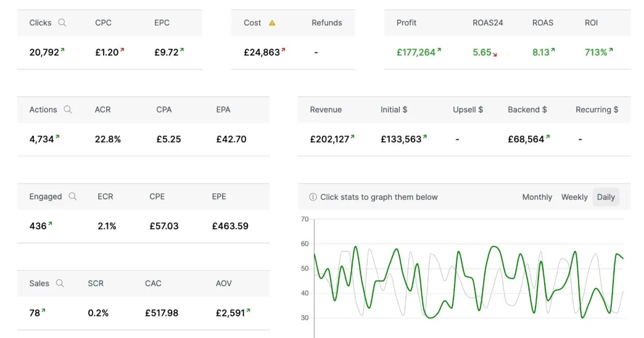Viewport: 644px width, 338px height.
Task: Click the AOV value £2,591
Action: [230, 313]
